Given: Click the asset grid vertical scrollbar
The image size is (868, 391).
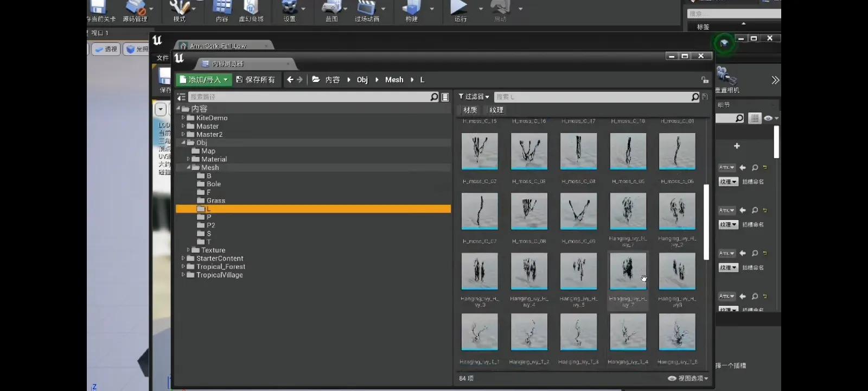Looking at the screenshot, I should click(x=706, y=223).
